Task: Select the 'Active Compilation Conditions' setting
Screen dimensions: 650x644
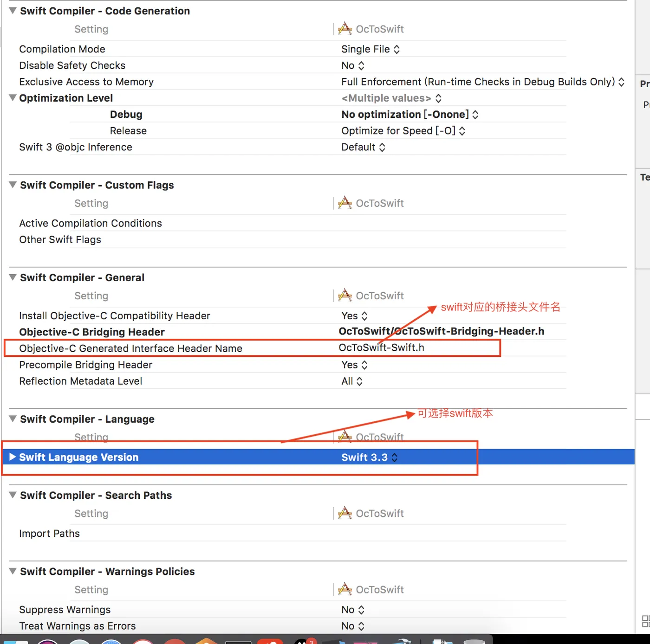Action: [91, 223]
